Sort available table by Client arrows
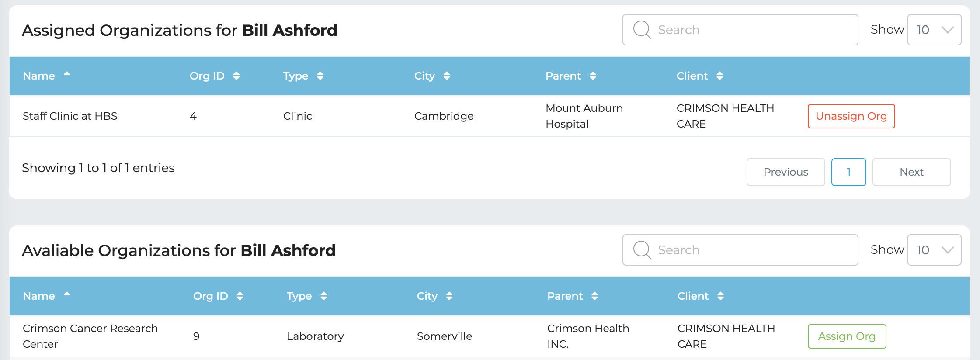 [x=720, y=296]
